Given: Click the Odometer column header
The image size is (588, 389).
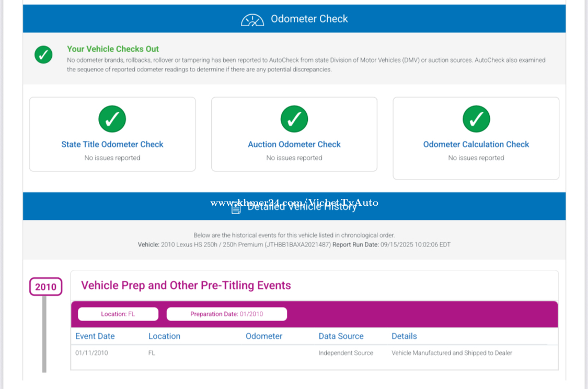Looking at the screenshot, I should pyautogui.click(x=264, y=336).
